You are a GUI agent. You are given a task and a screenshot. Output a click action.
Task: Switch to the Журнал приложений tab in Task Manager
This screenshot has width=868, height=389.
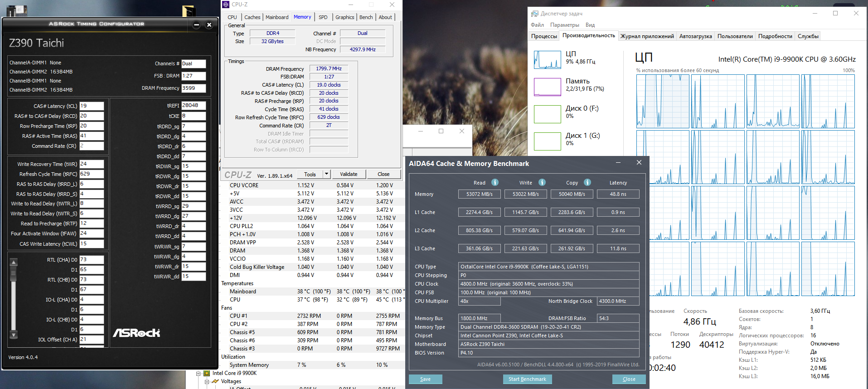(x=647, y=36)
